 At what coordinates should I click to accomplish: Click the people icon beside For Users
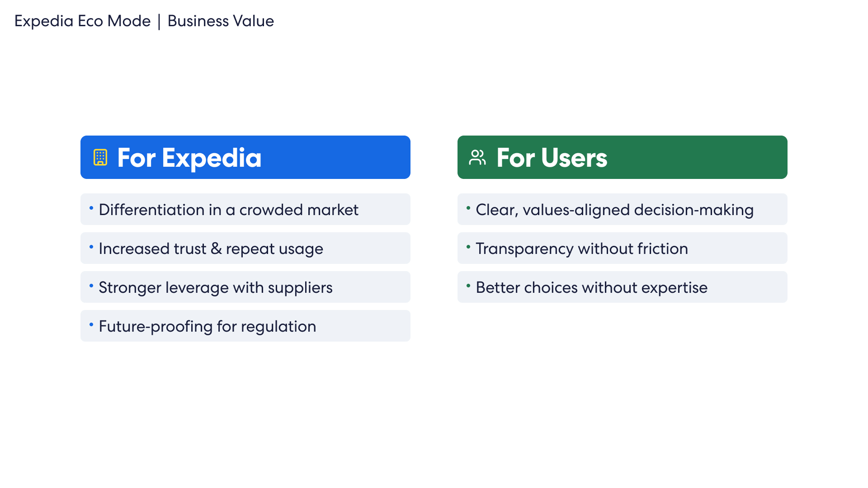pyautogui.click(x=477, y=157)
